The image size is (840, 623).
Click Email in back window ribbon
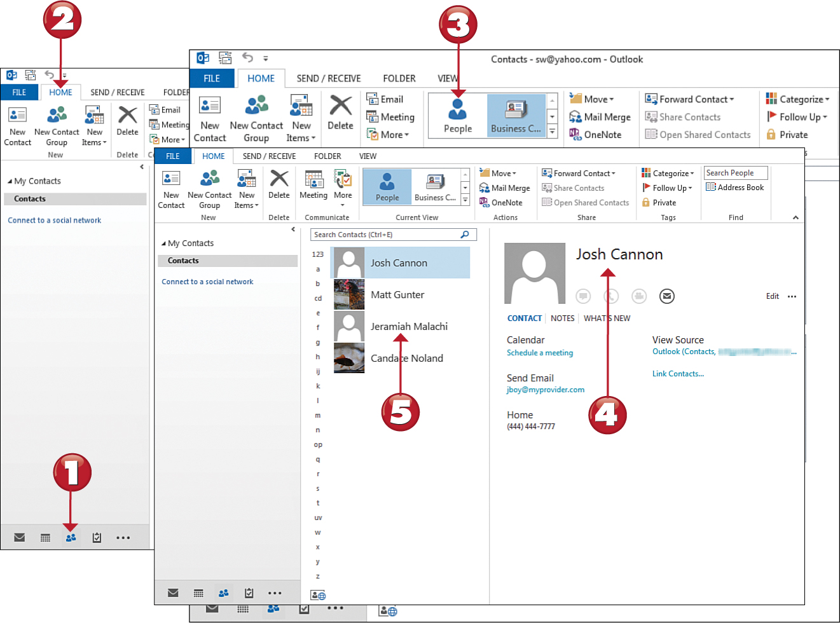coord(385,99)
